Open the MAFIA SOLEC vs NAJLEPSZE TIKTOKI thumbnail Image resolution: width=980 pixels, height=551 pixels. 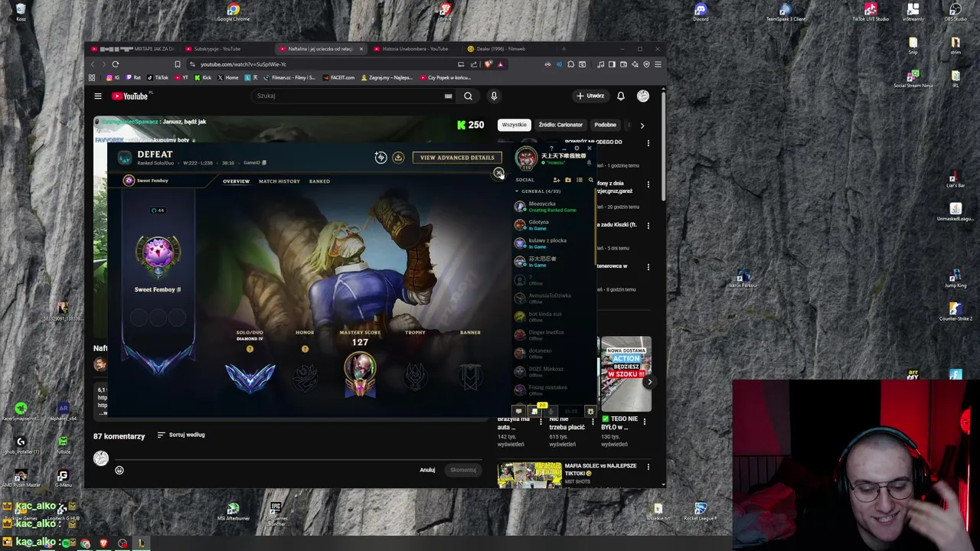(529, 475)
